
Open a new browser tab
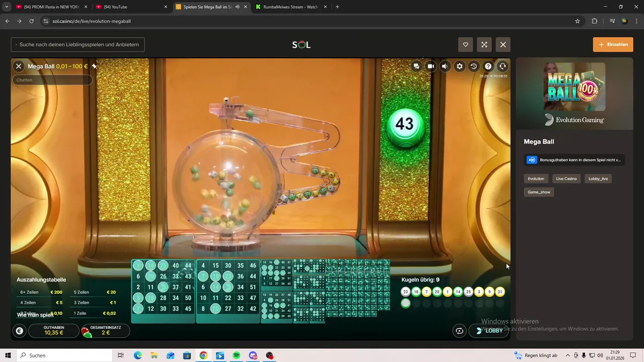tap(337, 7)
